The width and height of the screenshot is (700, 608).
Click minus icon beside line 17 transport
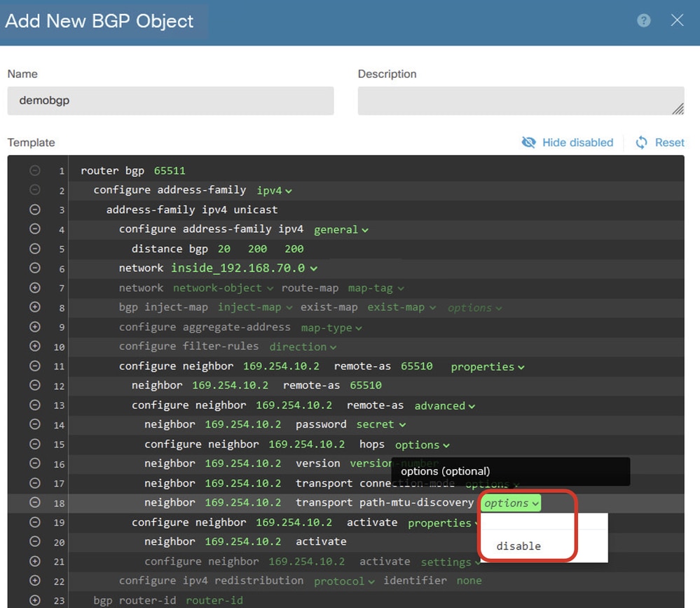pyautogui.click(x=35, y=483)
